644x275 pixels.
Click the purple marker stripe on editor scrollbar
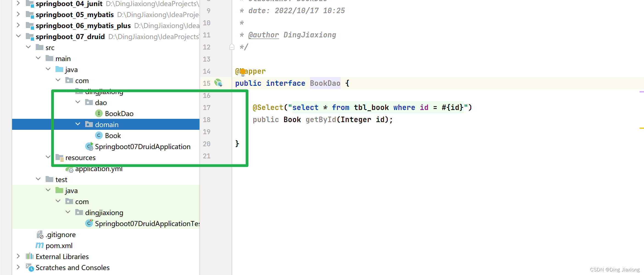coord(642,92)
